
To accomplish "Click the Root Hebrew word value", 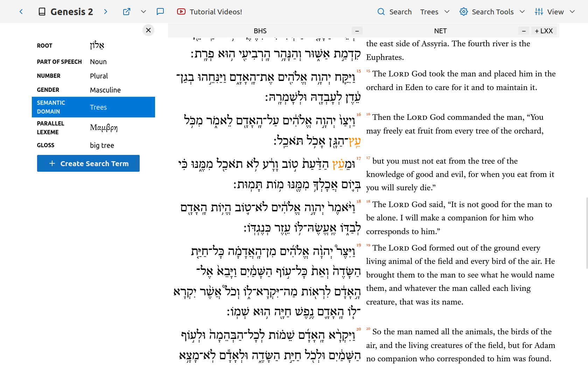I will [97, 45].
